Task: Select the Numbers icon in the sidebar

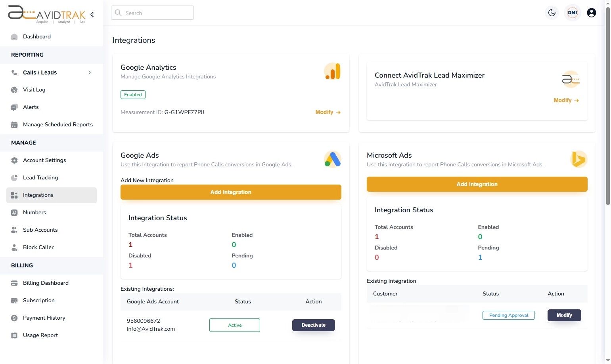Action: point(14,212)
